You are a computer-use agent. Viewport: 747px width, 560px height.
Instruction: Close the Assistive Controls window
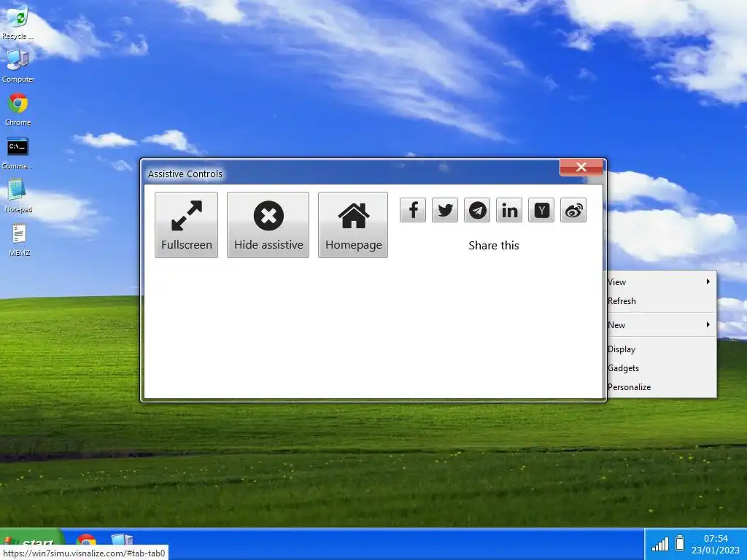pos(581,167)
